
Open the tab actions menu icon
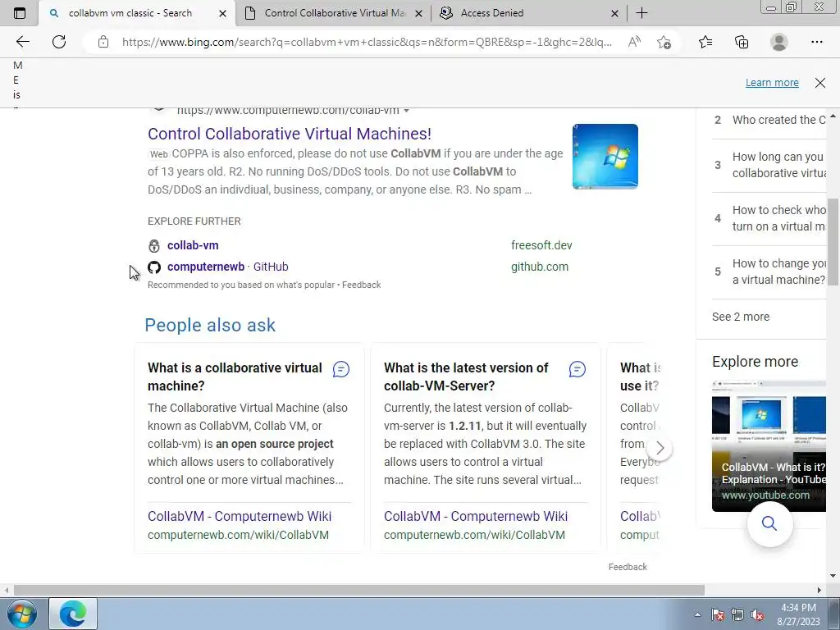(20, 13)
